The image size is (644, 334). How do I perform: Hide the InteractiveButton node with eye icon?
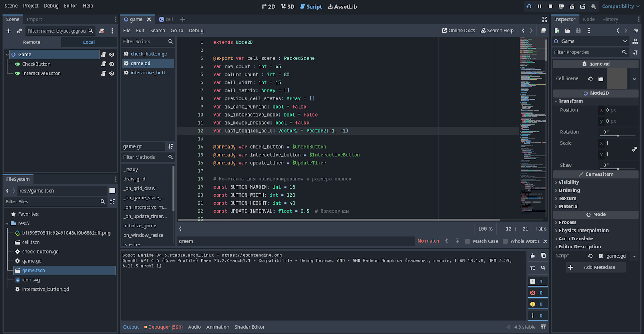(x=112, y=74)
